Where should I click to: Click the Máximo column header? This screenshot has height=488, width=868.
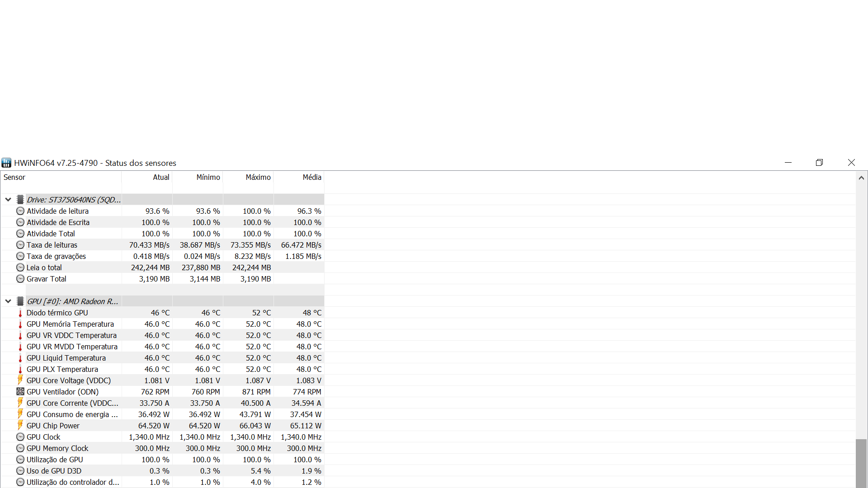click(x=248, y=177)
